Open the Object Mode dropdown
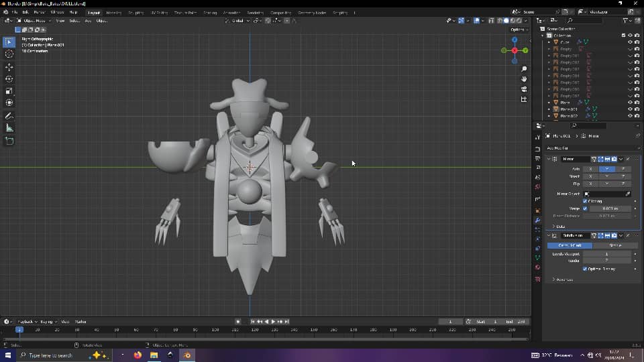 34,21
